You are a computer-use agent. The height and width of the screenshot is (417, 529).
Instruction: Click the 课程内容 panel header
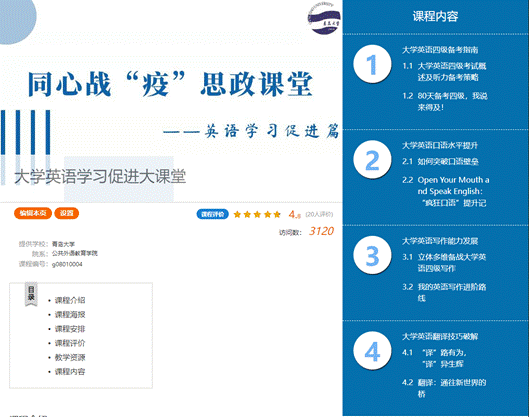pos(435,16)
